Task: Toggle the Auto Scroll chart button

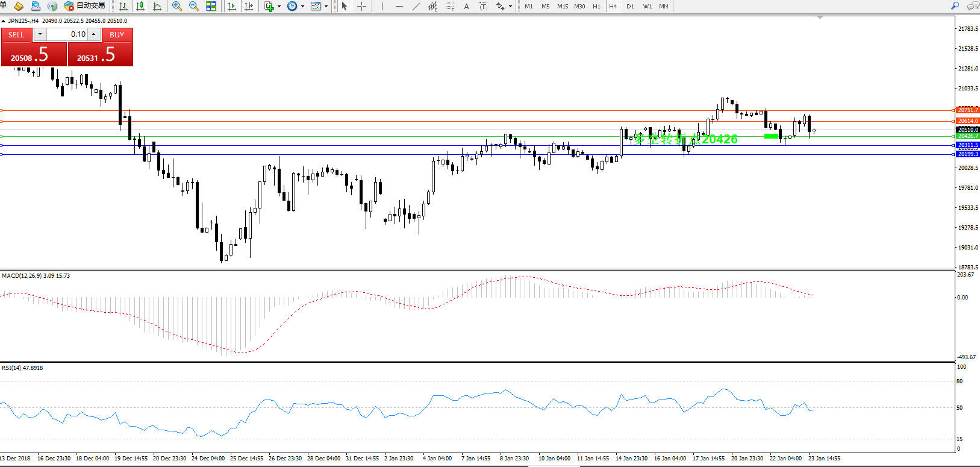Action: 232,6
